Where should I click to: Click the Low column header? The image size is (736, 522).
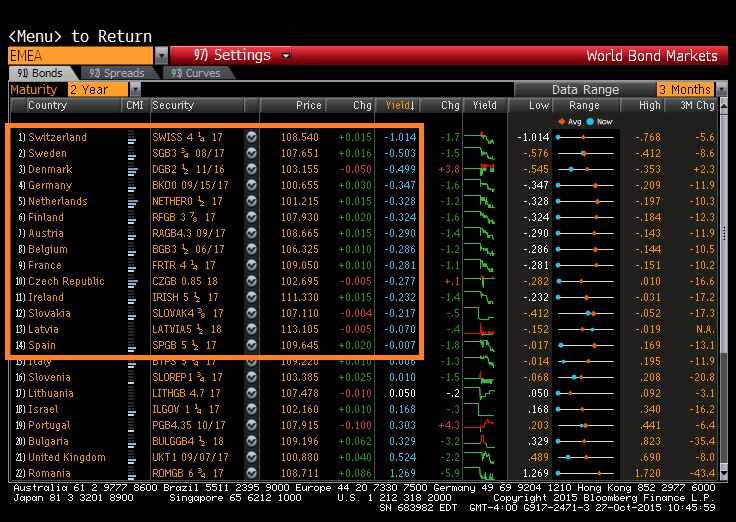point(539,105)
